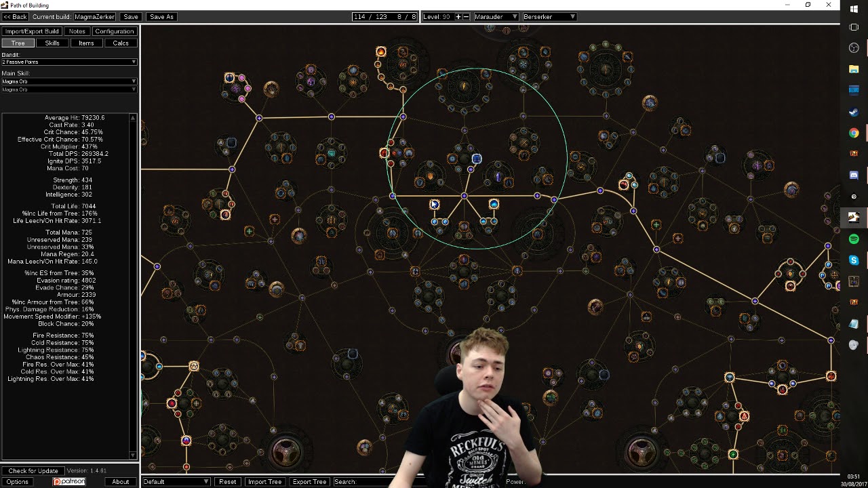Select the Chaos Resistance stat line
Screen dimensions: 868x488
(x=60, y=357)
